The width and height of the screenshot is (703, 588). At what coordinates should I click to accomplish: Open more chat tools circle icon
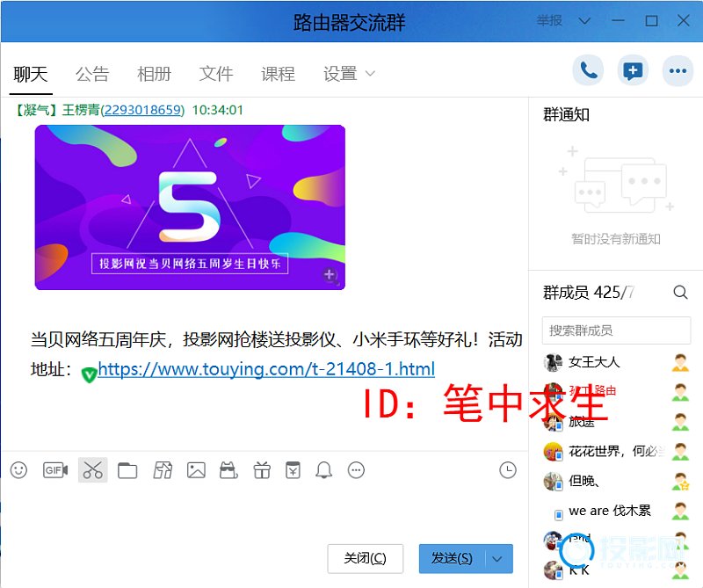tap(357, 470)
